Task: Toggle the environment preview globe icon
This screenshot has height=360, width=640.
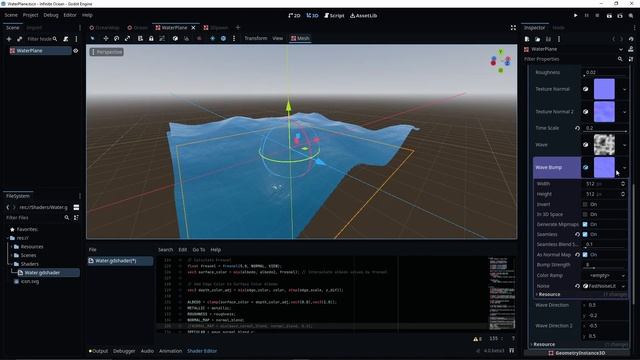Action: tap(223, 38)
